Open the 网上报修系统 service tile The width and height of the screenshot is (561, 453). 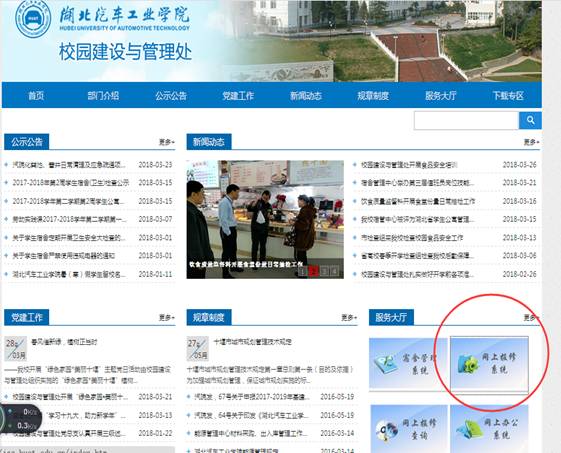[489, 364]
